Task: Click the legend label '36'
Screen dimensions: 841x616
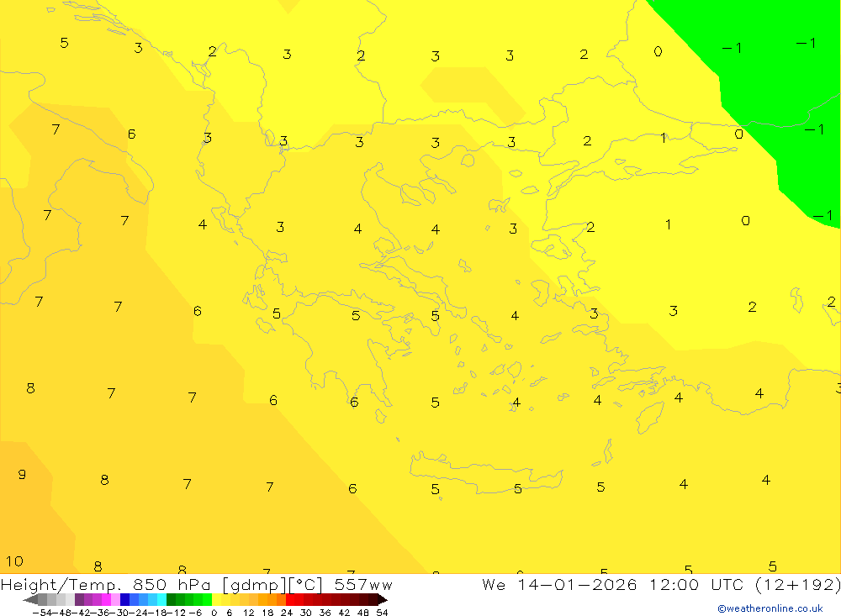Action: [325, 613]
